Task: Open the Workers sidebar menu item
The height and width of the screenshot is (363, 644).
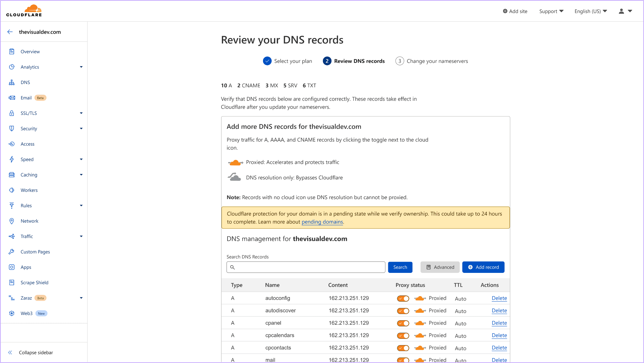Action: tap(29, 190)
